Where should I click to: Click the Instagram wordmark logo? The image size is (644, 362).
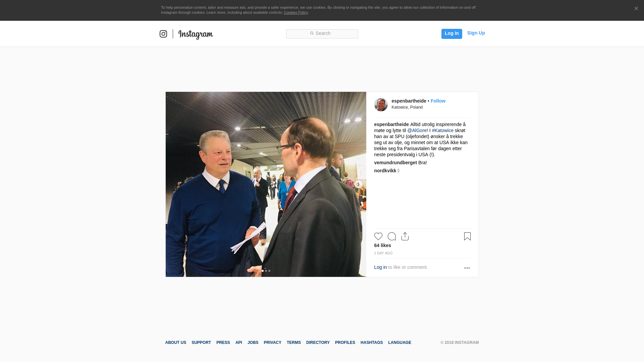click(x=196, y=35)
